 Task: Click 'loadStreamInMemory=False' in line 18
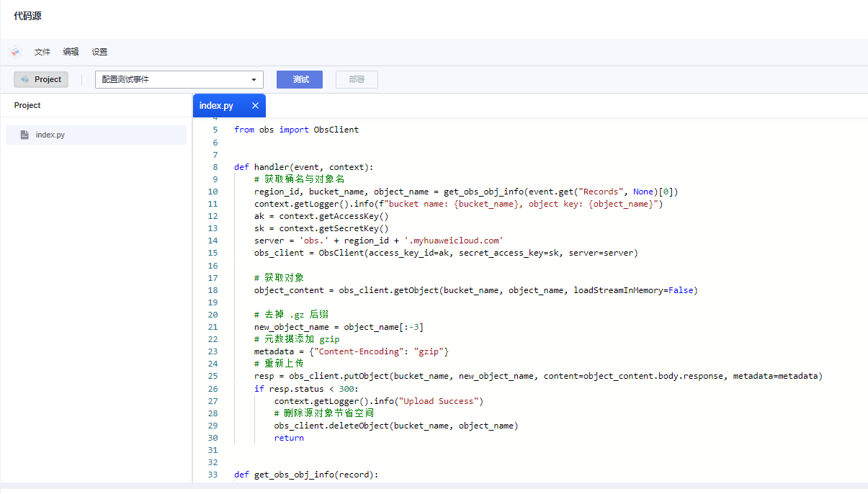(x=633, y=290)
